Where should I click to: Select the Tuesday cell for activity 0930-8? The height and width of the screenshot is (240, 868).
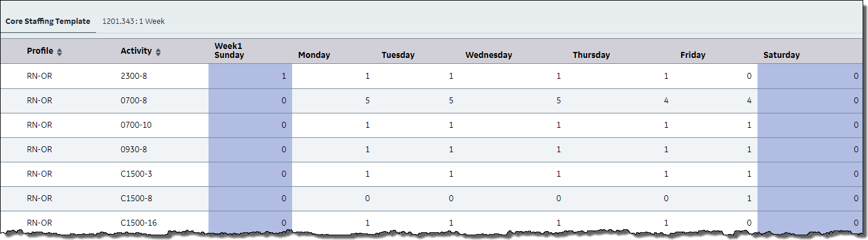tap(418, 150)
